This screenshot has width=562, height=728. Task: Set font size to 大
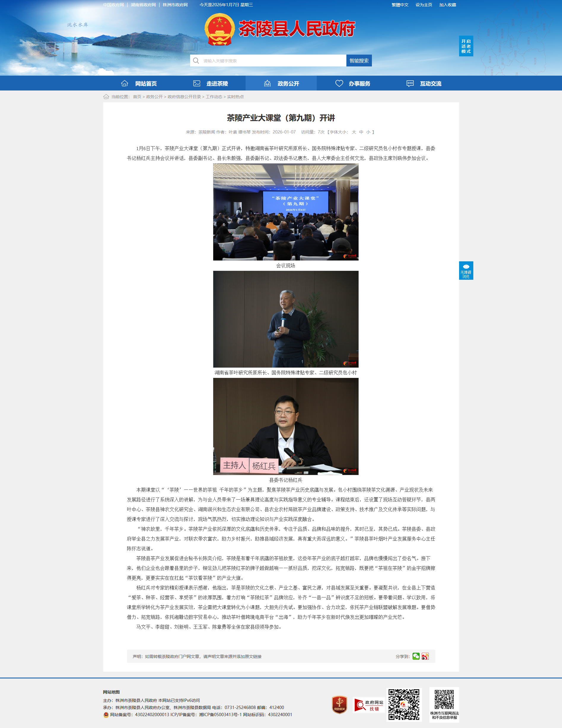point(354,132)
